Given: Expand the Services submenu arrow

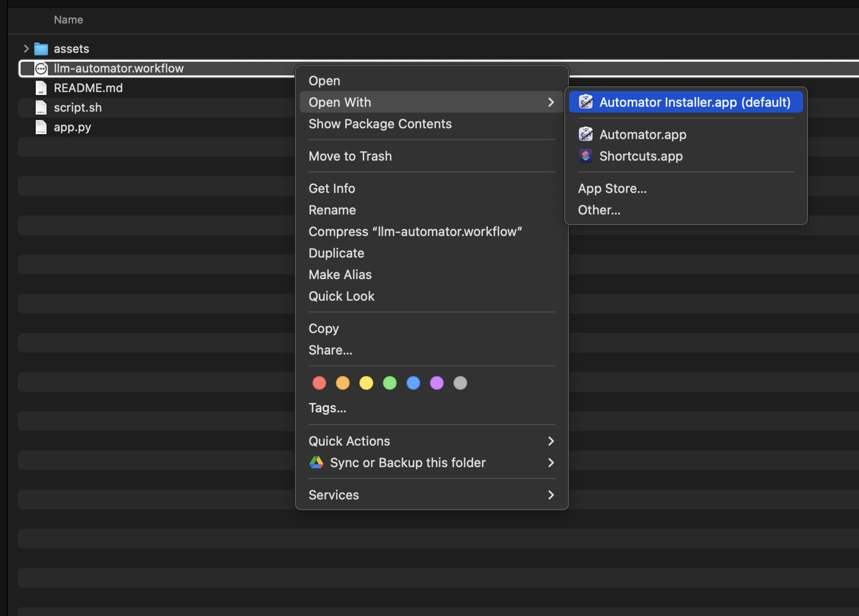Looking at the screenshot, I should 551,495.
